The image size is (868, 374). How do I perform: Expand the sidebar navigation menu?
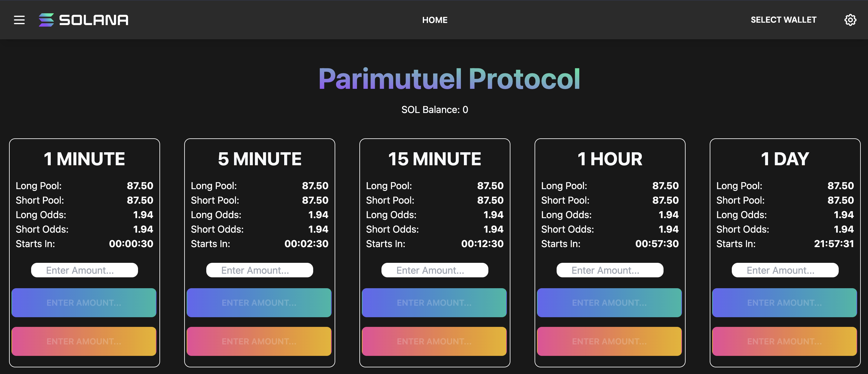pos(19,19)
